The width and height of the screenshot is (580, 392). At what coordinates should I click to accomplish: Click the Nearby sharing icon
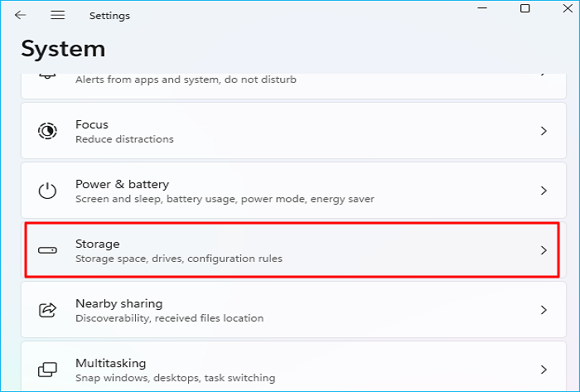(48, 310)
